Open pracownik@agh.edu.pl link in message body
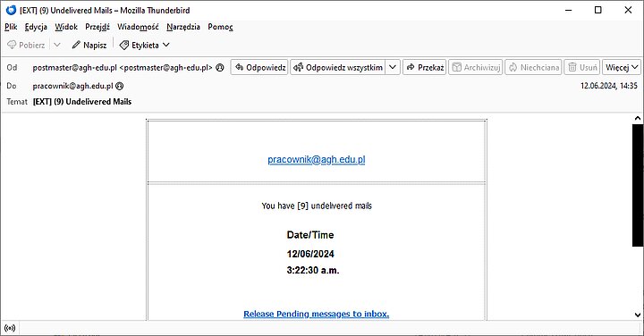The image size is (644, 336). coord(317,160)
